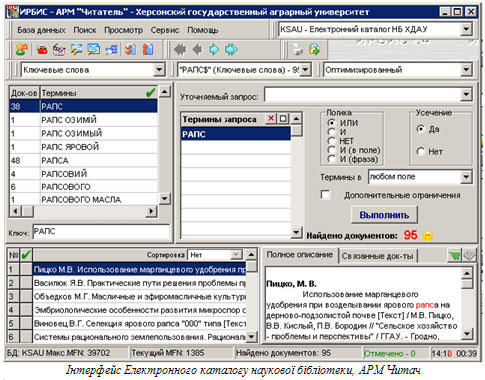This screenshot has height=380, width=485.
Task: Click square icon in Термины запроса header
Action: (x=283, y=118)
